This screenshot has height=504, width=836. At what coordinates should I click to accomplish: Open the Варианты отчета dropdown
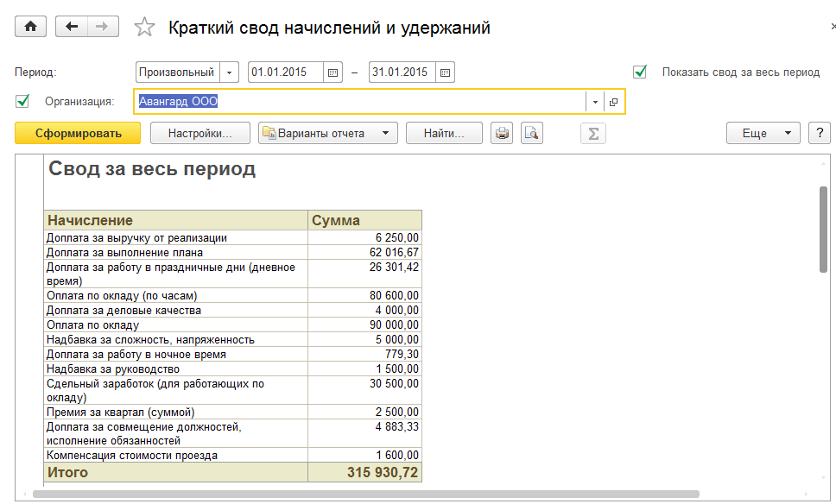(328, 133)
